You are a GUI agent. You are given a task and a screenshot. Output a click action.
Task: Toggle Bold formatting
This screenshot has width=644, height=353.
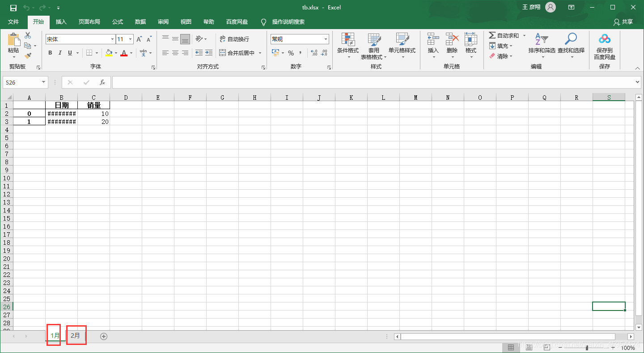[50, 53]
